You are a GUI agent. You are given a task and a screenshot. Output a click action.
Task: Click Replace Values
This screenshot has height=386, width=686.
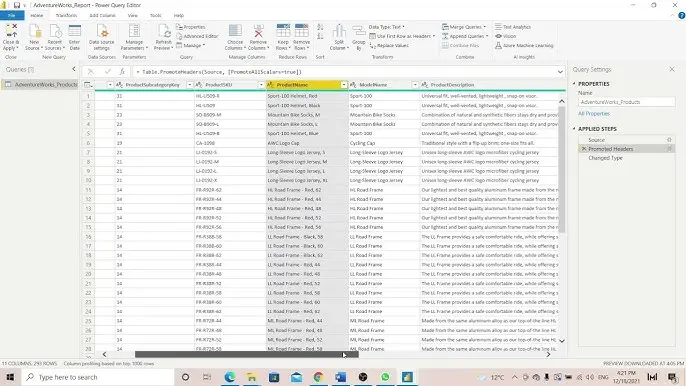click(389, 45)
